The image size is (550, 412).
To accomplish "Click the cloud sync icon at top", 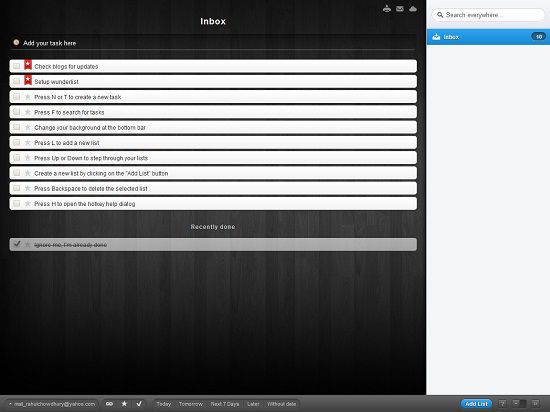I will [413, 9].
